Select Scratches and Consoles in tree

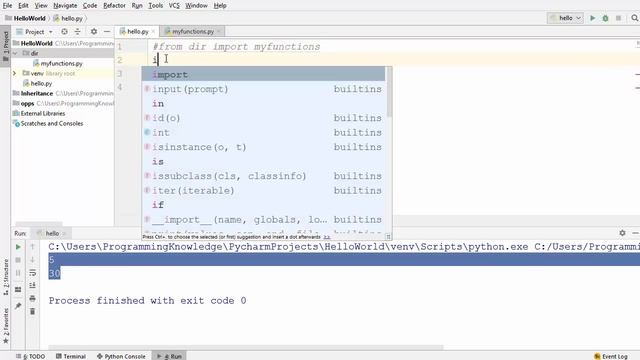pos(51,123)
